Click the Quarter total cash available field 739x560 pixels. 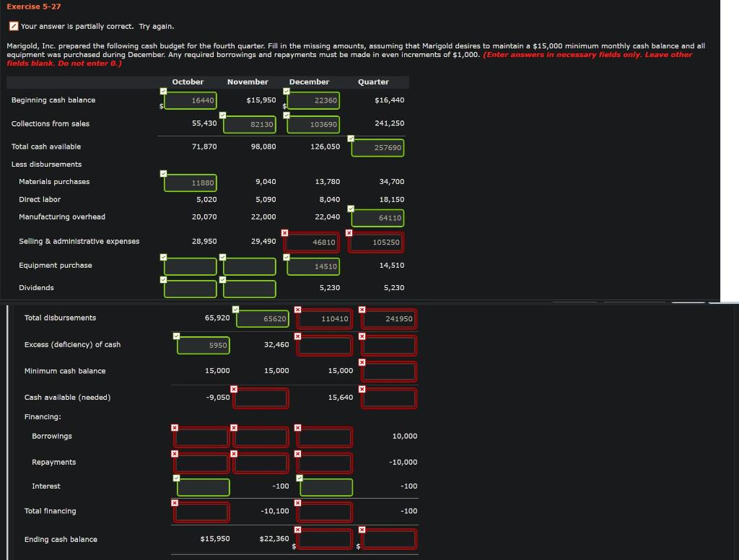coord(377,147)
